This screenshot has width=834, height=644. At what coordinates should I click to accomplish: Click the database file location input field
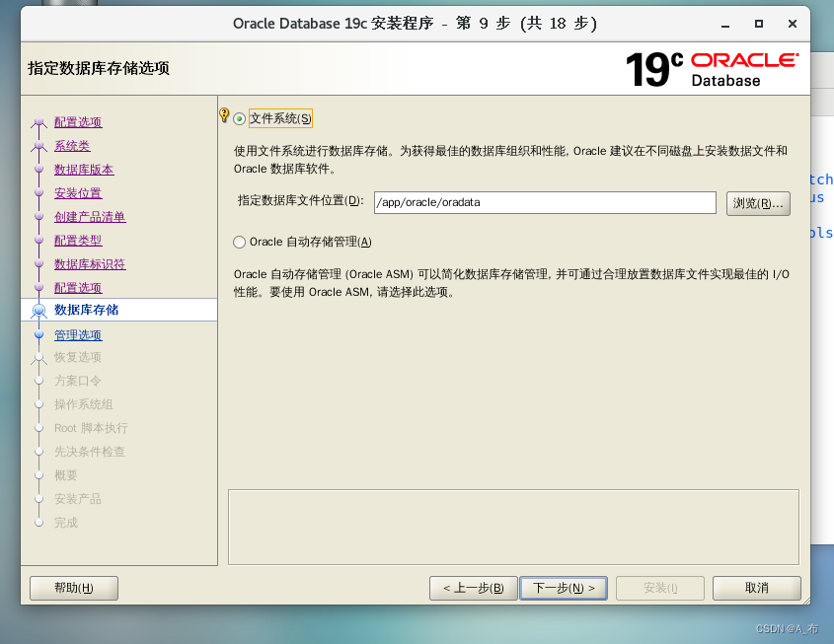pyautogui.click(x=545, y=202)
